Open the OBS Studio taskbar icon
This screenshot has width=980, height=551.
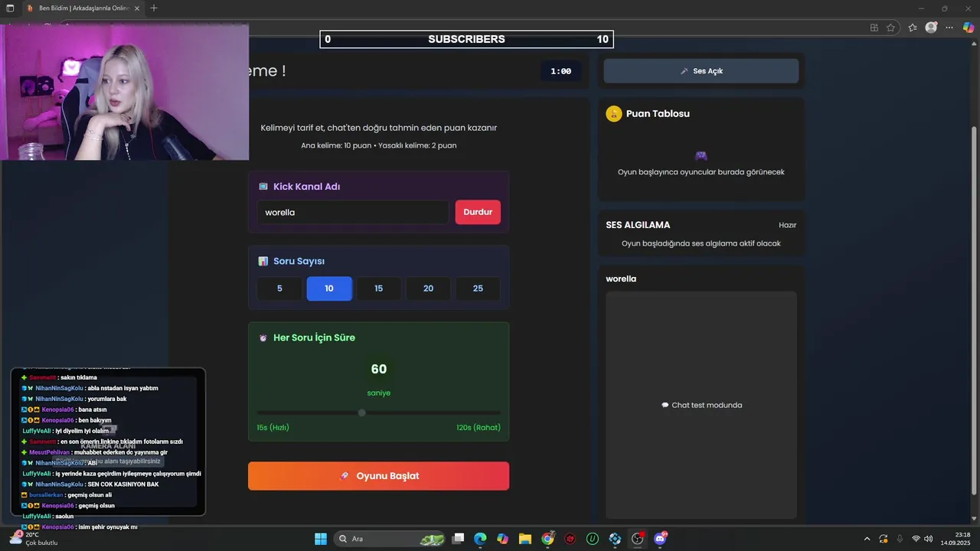(637, 539)
